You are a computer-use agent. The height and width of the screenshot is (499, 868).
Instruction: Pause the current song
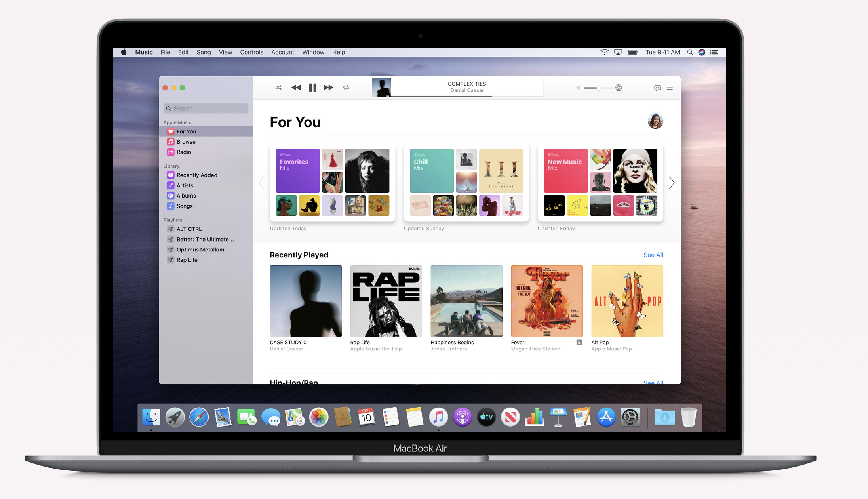point(312,88)
